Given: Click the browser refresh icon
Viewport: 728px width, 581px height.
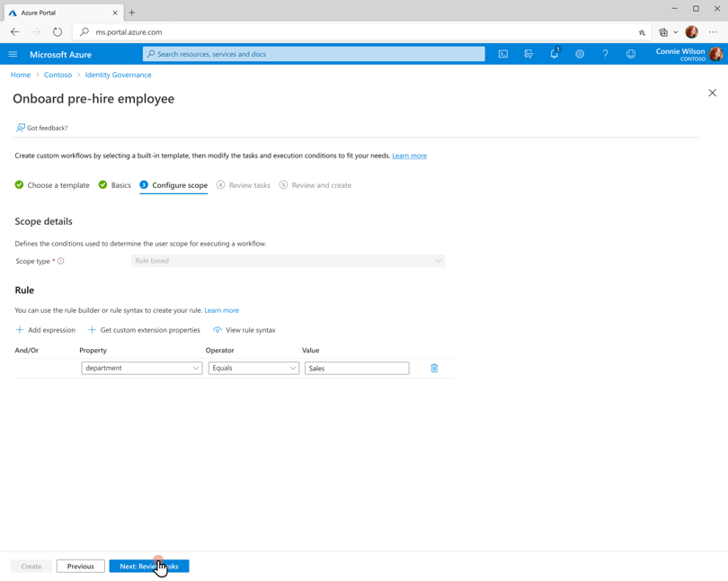Looking at the screenshot, I should coord(57,31).
